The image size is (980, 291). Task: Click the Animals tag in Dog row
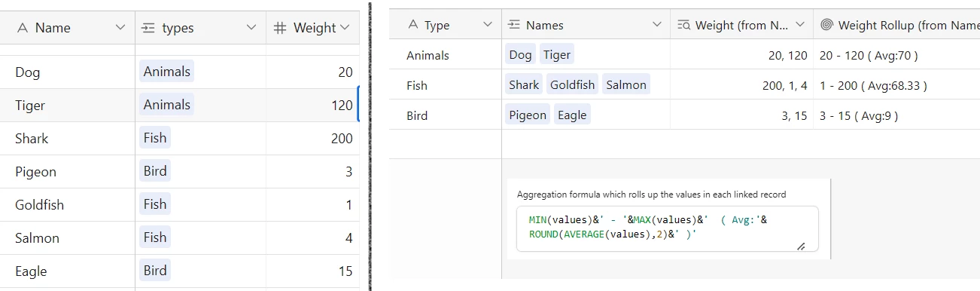pyautogui.click(x=167, y=72)
